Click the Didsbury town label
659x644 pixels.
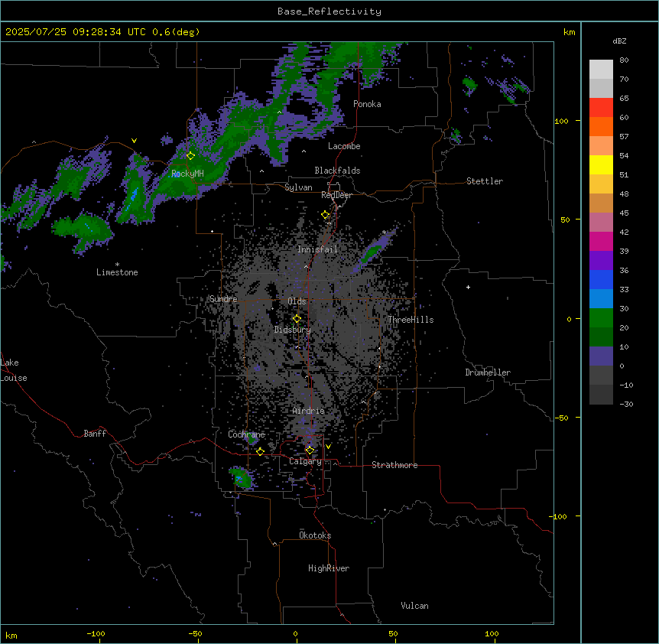(293, 330)
